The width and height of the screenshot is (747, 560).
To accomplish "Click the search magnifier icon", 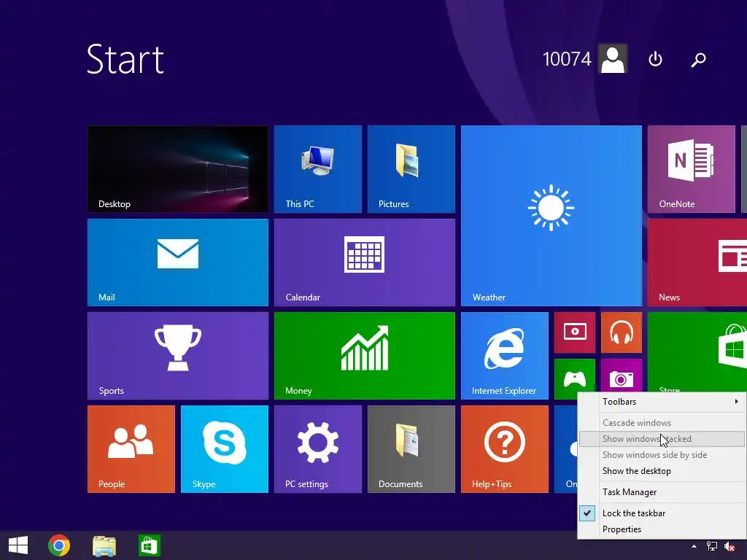I will [x=698, y=60].
